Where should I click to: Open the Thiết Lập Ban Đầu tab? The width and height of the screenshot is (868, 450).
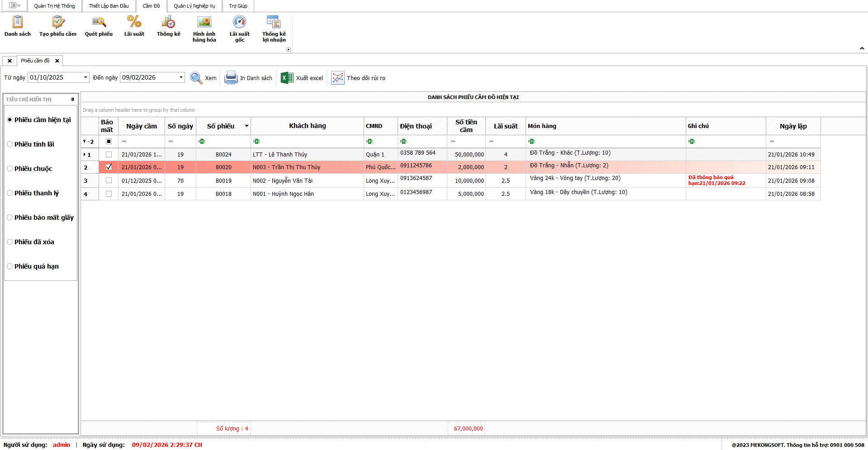[109, 6]
